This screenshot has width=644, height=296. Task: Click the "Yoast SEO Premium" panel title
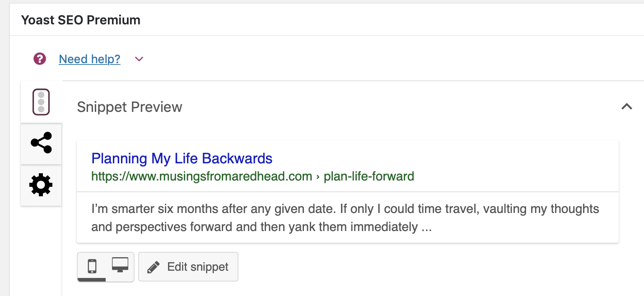tap(81, 20)
